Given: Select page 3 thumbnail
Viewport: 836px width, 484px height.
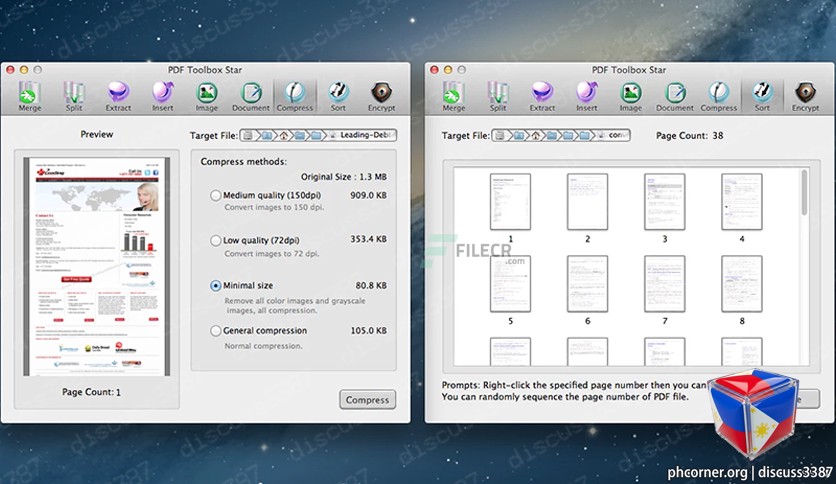Looking at the screenshot, I should 664,201.
